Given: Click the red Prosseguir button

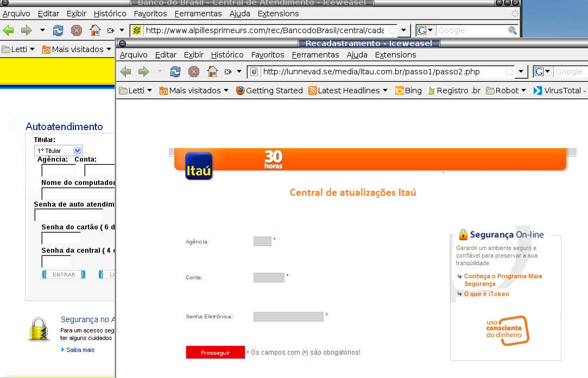Looking at the screenshot, I should (x=215, y=352).
